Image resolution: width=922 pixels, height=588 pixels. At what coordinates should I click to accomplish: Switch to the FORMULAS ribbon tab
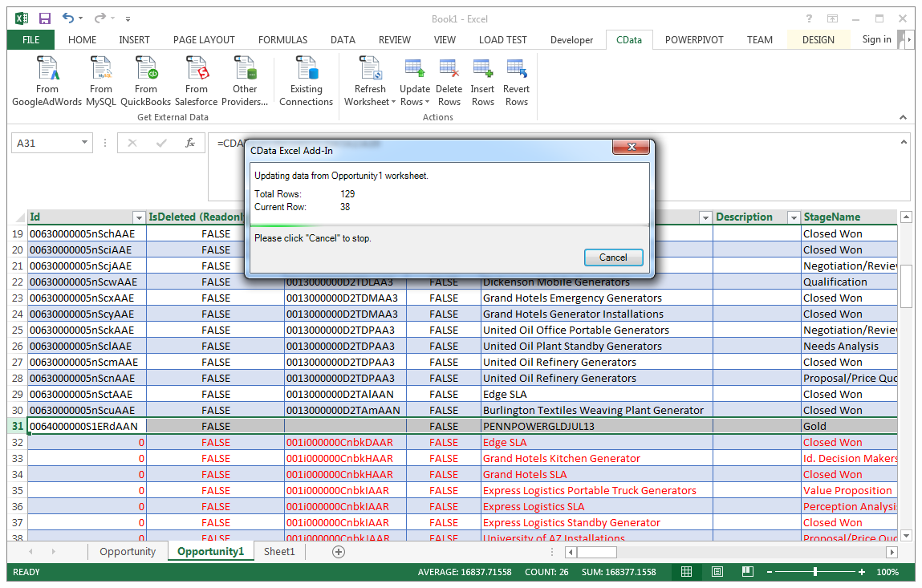(282, 40)
